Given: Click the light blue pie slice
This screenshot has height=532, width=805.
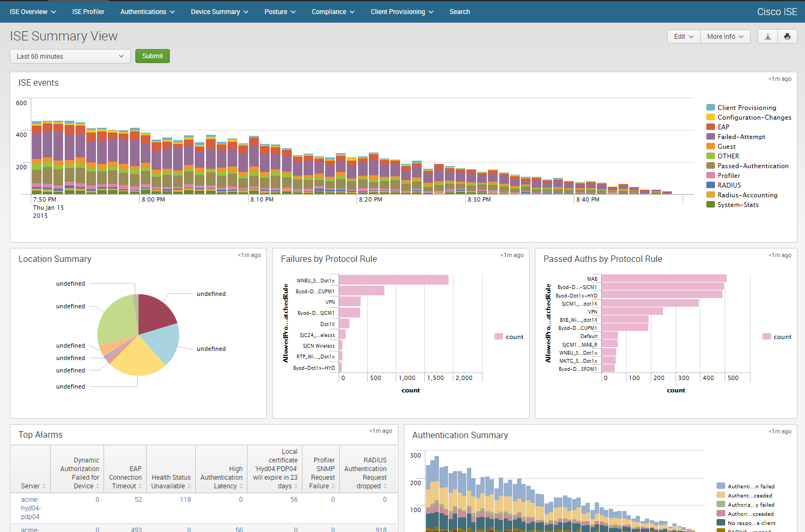Looking at the screenshot, I should [162, 343].
